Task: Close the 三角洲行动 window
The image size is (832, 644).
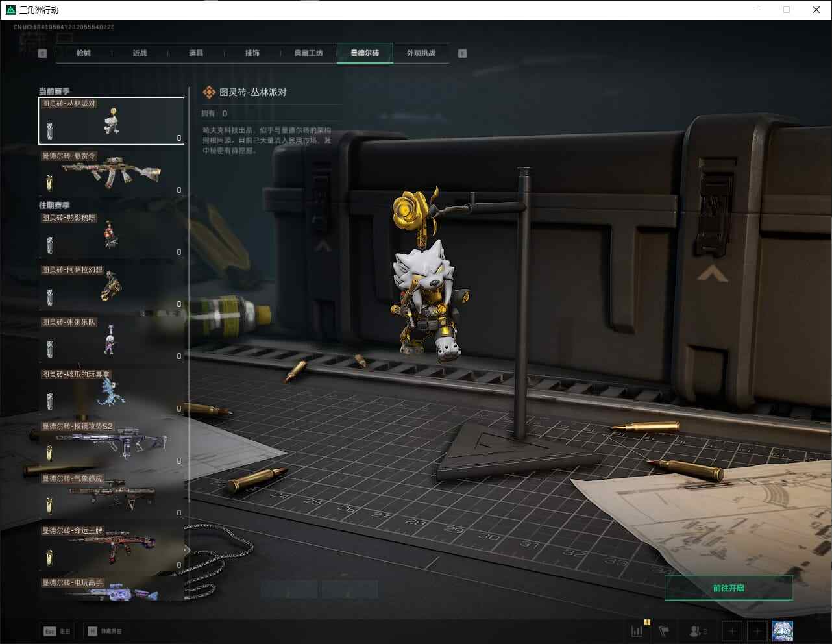Action: 816,10
